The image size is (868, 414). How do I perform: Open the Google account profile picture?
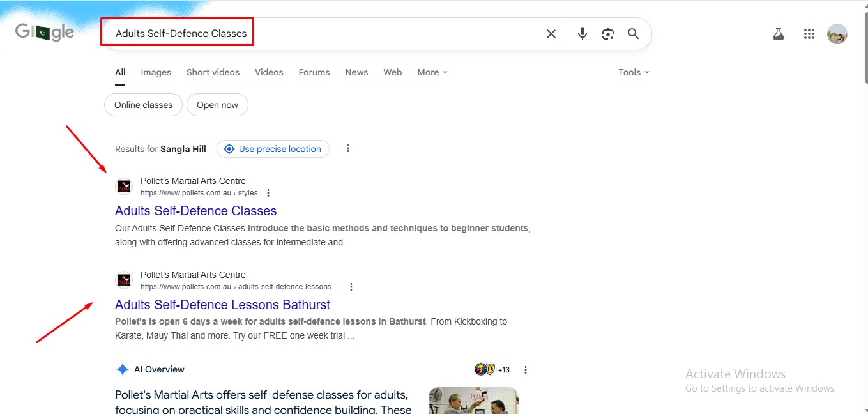837,34
